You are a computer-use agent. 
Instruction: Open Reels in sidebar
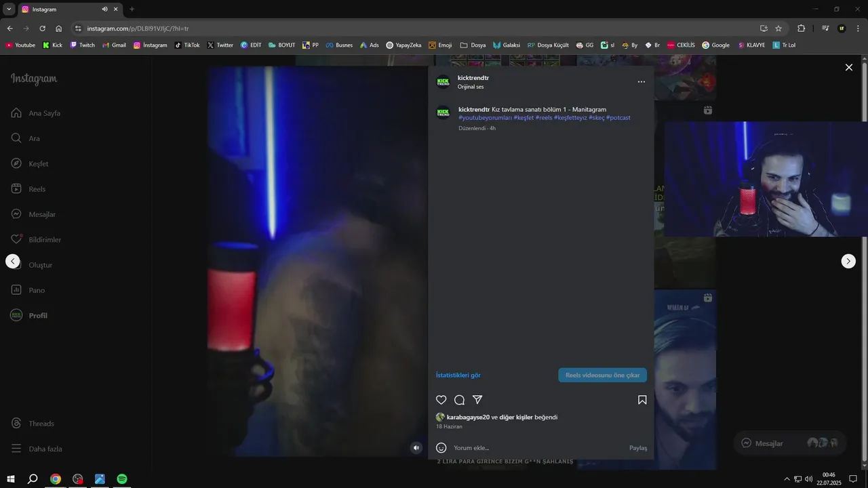point(28,189)
